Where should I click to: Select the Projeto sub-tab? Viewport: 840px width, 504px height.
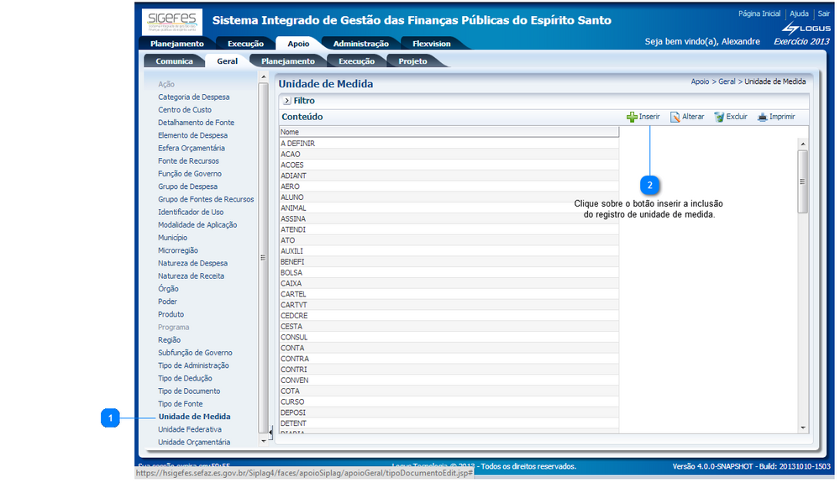click(412, 61)
